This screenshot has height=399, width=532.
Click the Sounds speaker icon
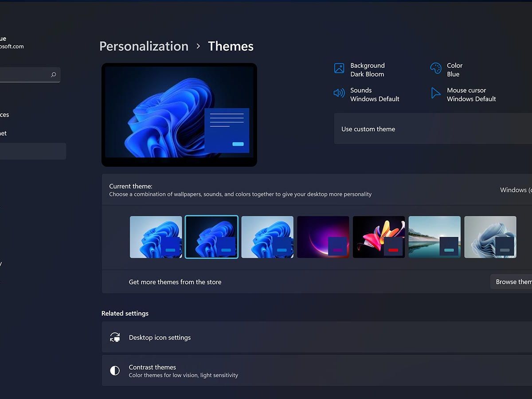click(339, 94)
